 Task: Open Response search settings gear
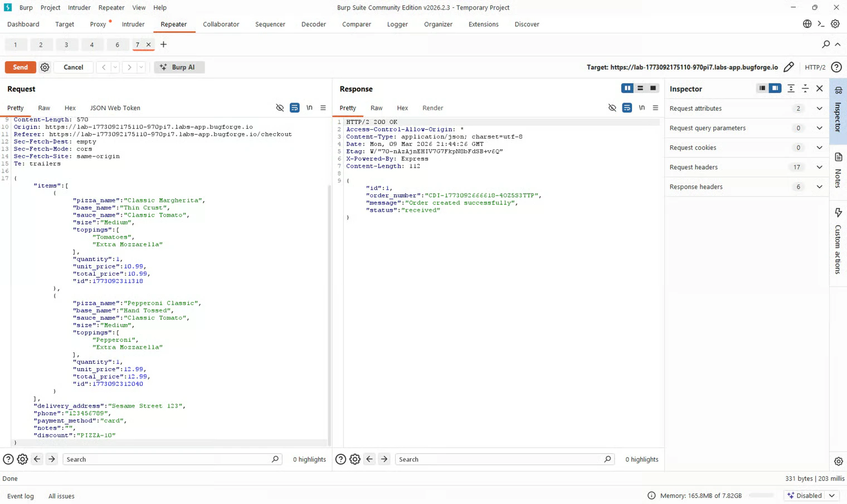coord(355,459)
